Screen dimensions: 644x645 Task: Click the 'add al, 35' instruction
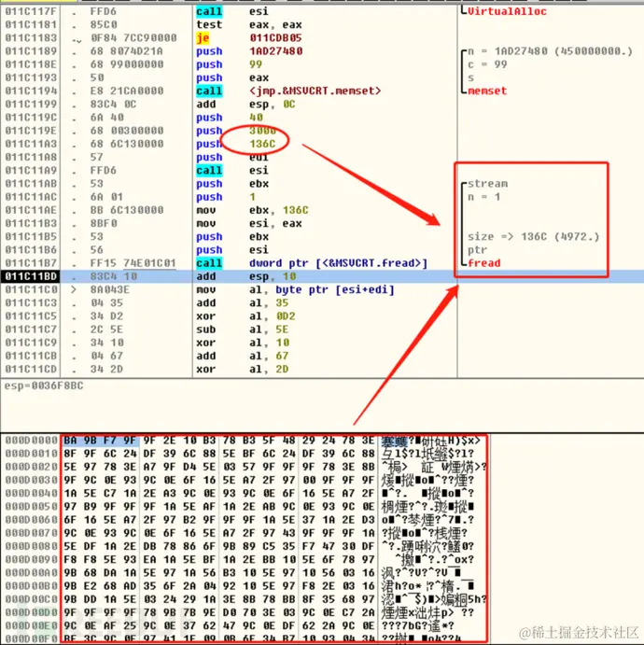[243, 302]
